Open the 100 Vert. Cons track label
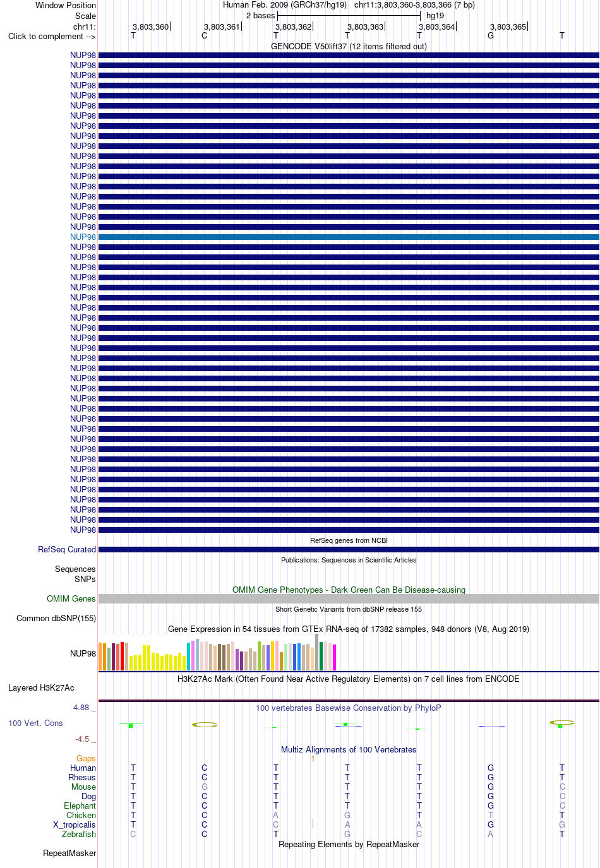The image size is (600, 868). [35, 723]
